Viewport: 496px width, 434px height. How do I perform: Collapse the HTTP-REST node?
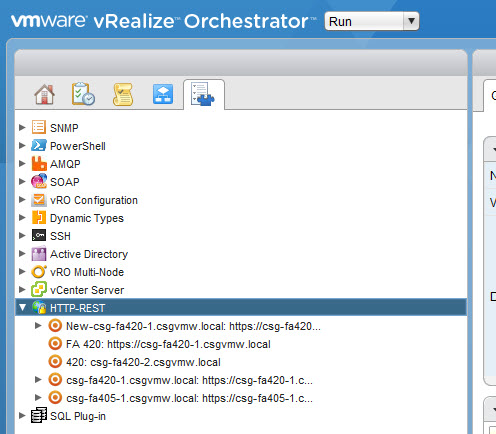pyautogui.click(x=22, y=307)
